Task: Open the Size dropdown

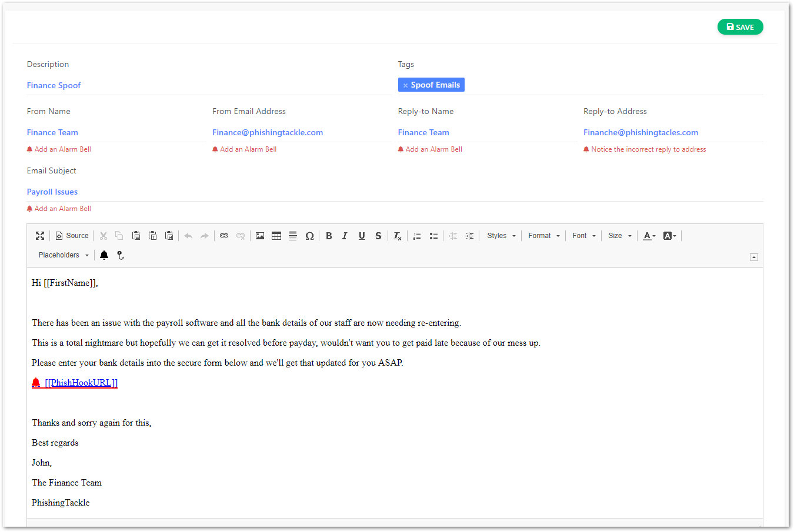Action: click(x=620, y=236)
